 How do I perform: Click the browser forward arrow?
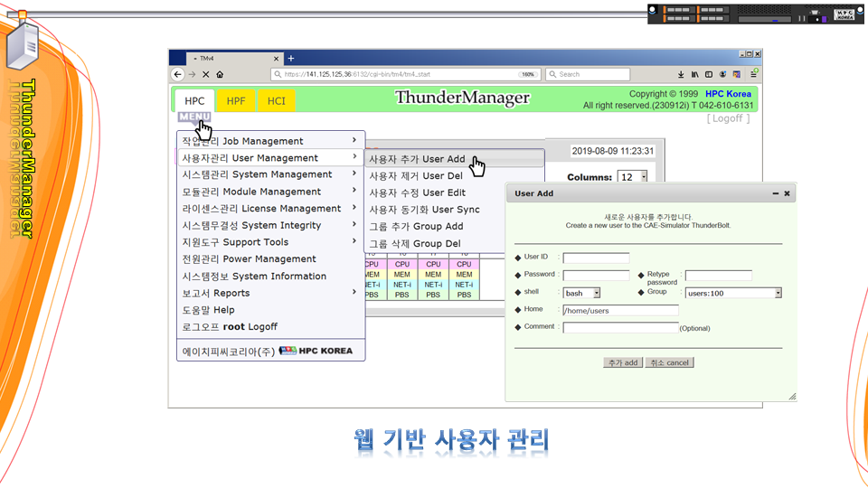click(192, 74)
